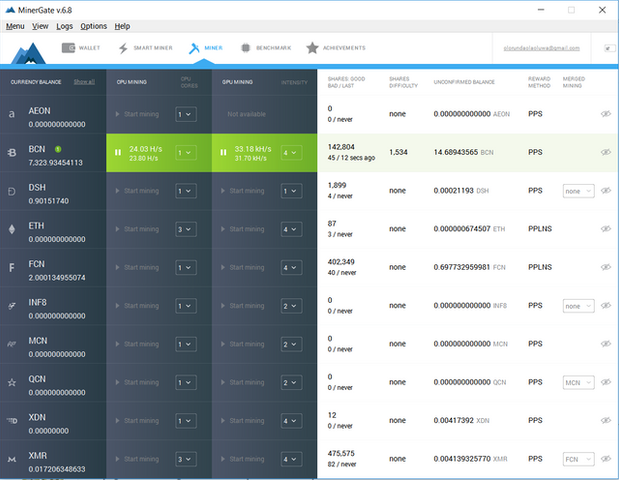
Task: Open the Logs menu
Action: click(x=64, y=26)
